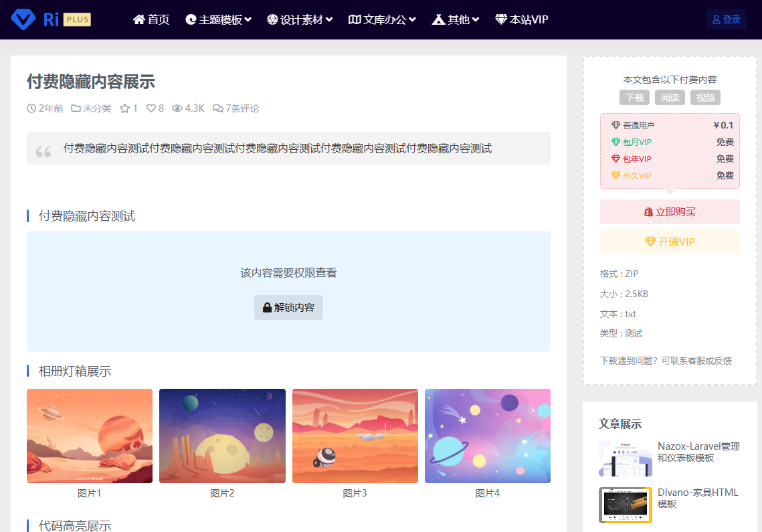Open thumbnail 图片1 in lightbox
762x532 pixels.
tap(90, 436)
